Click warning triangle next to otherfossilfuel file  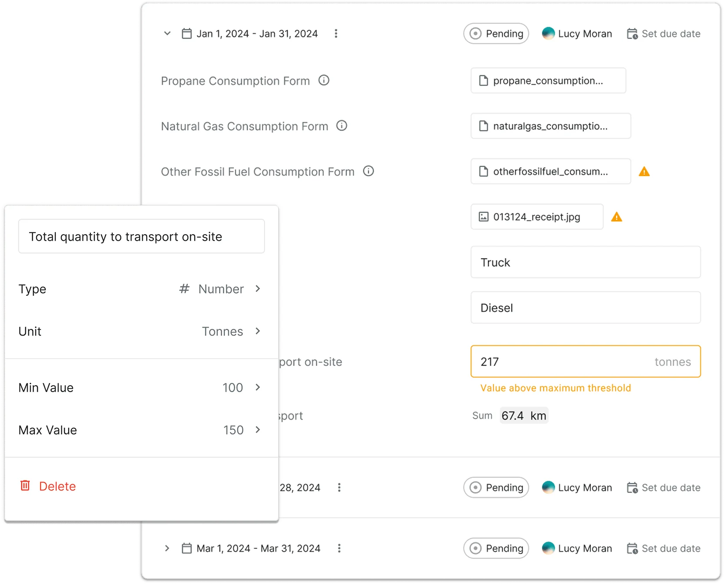tap(644, 172)
